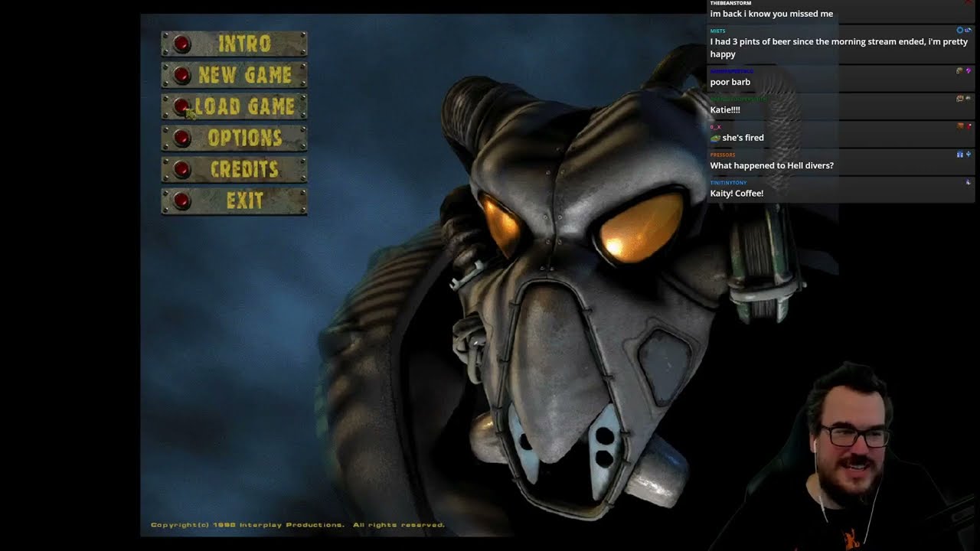Click the blue ring badge on MIETS message
Viewport: 980px width, 551px height.
(959, 30)
